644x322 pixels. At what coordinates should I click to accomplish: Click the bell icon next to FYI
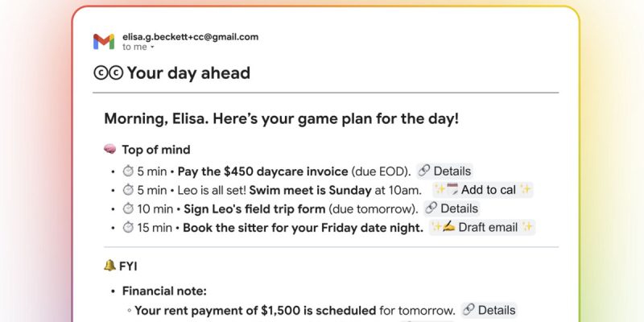click(110, 265)
